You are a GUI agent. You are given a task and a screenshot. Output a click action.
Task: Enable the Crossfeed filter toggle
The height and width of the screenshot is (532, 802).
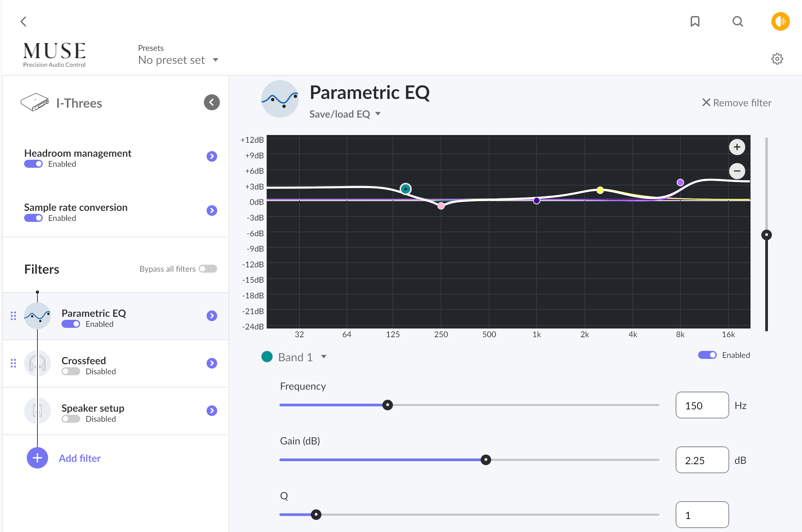tap(71, 372)
